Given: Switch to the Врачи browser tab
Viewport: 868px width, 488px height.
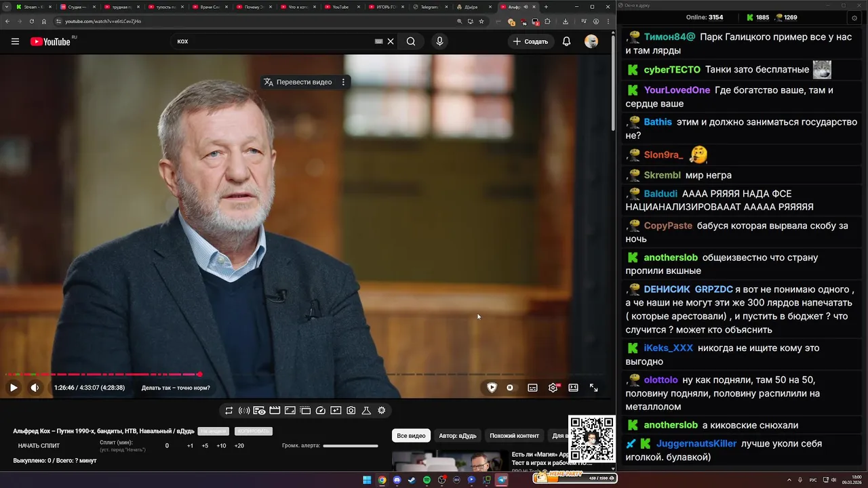Looking at the screenshot, I should click(209, 7).
